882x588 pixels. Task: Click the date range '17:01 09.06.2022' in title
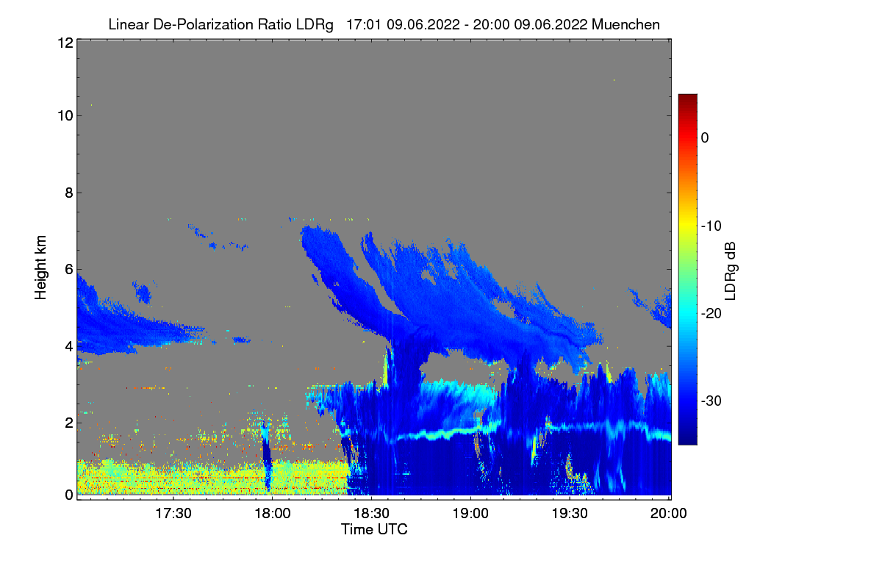pyautogui.click(x=401, y=24)
